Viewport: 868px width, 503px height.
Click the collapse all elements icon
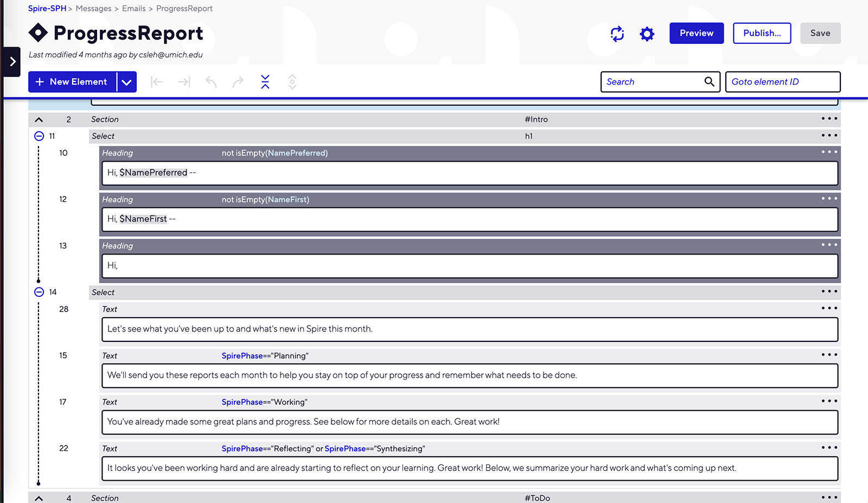click(x=265, y=82)
